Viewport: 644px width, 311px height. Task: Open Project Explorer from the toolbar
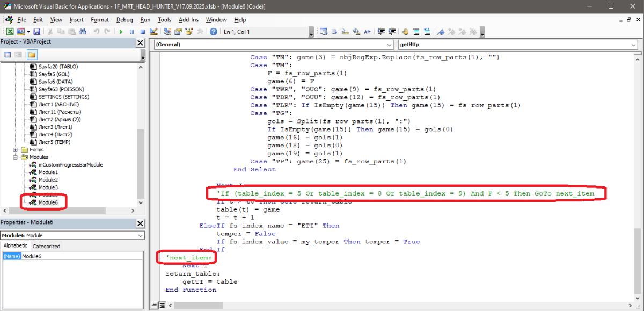point(165,32)
